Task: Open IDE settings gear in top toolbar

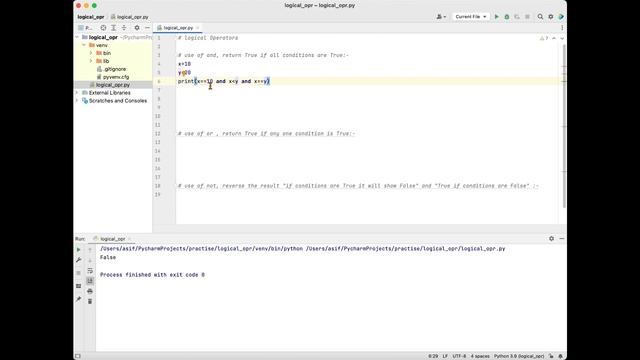Action: point(551,17)
